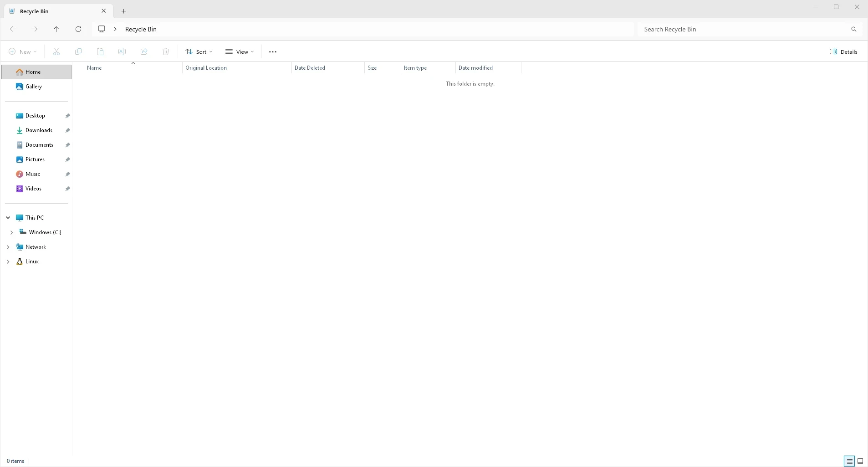This screenshot has height=467, width=868.
Task: Open the pinned Pictures folder
Action: pos(36,159)
